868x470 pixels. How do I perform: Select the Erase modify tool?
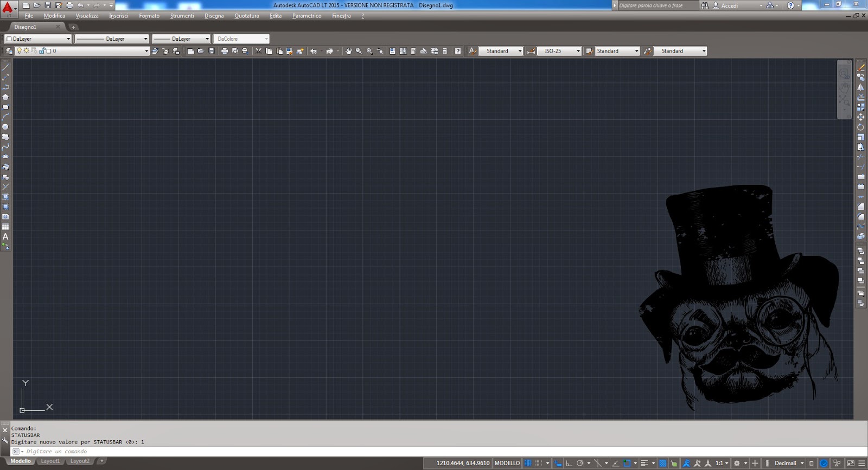point(861,67)
